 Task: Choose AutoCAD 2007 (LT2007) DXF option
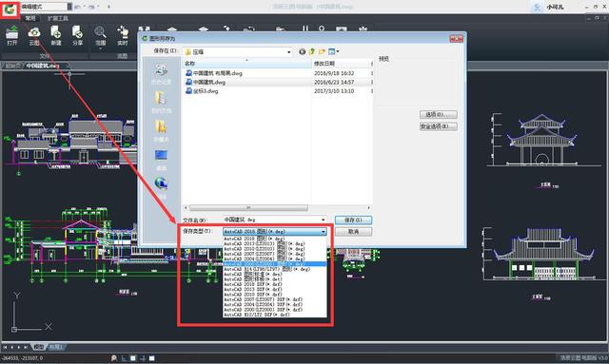click(x=275, y=299)
